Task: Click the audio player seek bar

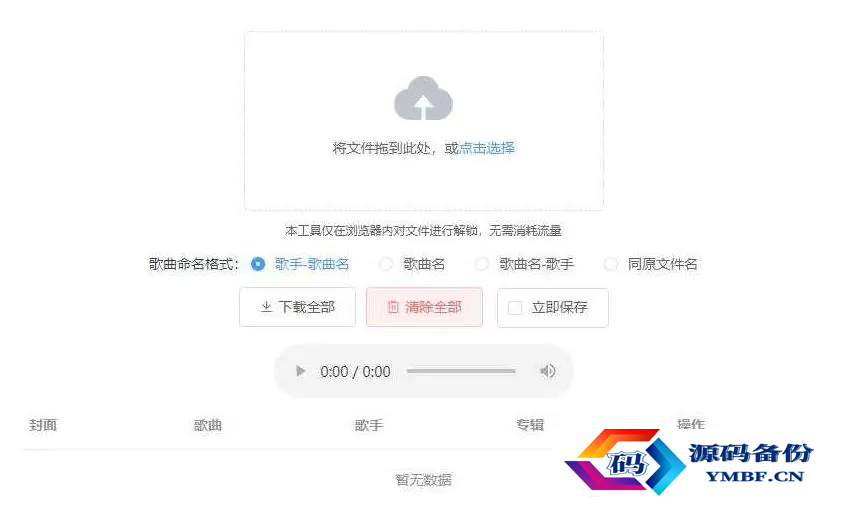Action: 461,371
